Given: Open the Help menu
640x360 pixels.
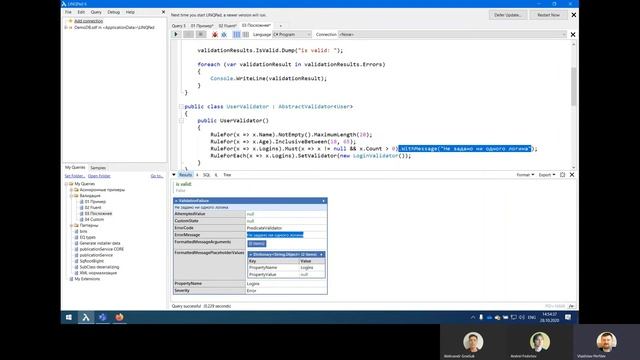Looking at the screenshot, I should [130, 12].
